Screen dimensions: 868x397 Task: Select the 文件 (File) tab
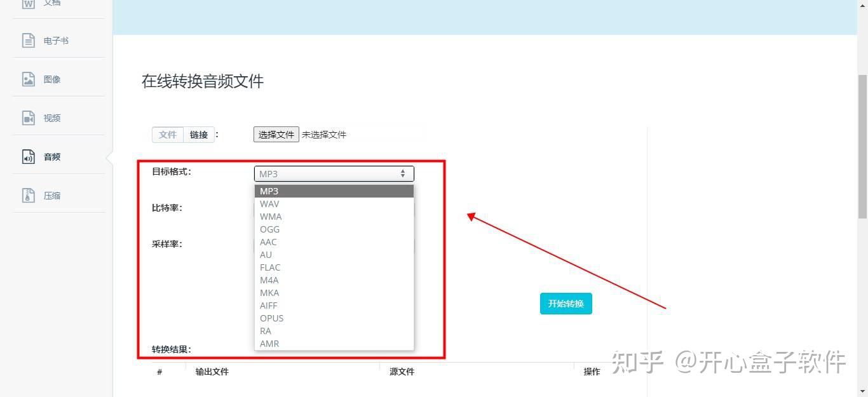click(x=167, y=134)
